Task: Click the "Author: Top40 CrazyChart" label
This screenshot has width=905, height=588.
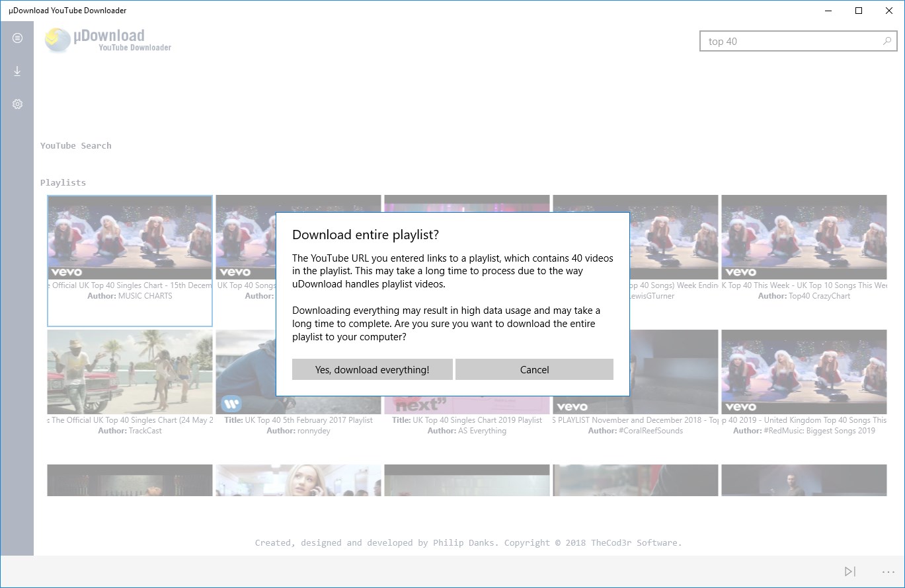Action: [x=804, y=296]
